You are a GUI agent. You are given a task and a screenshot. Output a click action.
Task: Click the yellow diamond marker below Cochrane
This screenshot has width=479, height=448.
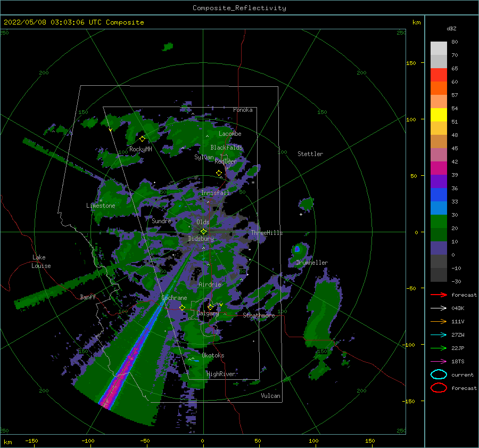(x=182, y=307)
